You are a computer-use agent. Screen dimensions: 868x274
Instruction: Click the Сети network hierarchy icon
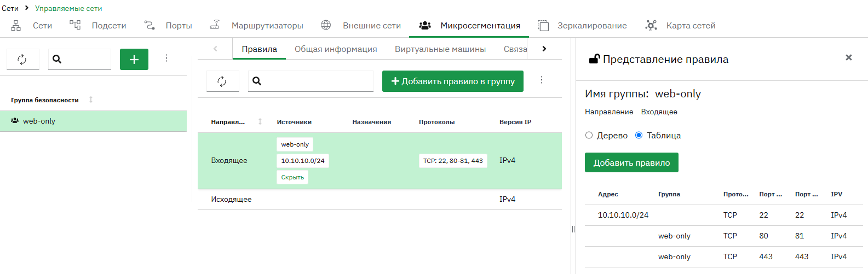[x=16, y=25]
